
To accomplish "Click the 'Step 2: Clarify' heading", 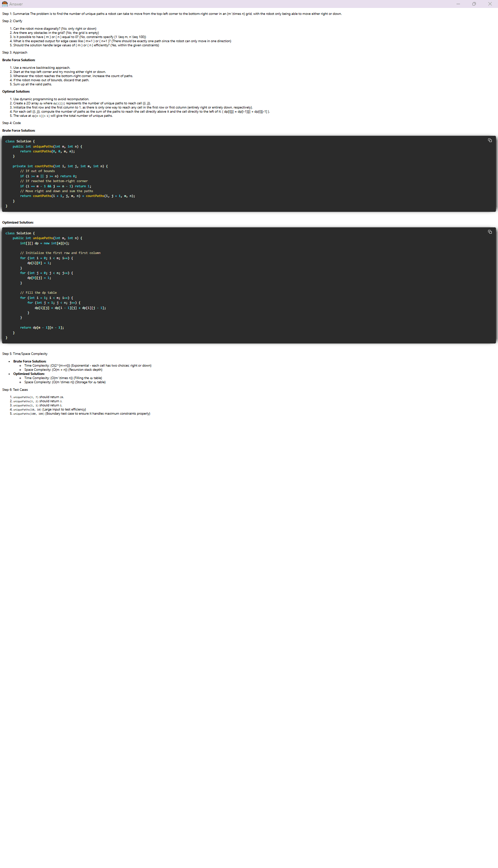I will 12,21.
